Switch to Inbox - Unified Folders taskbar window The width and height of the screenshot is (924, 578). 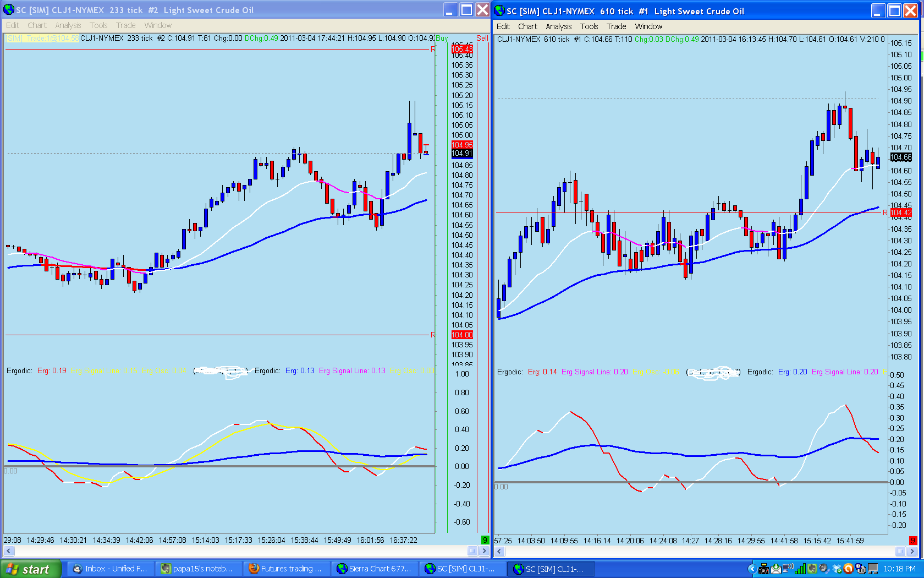[111, 569]
